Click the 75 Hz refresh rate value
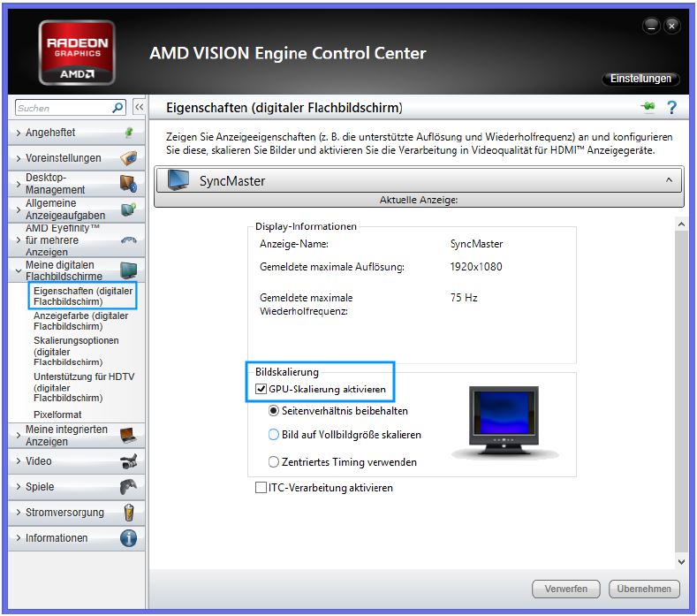 [x=464, y=298]
